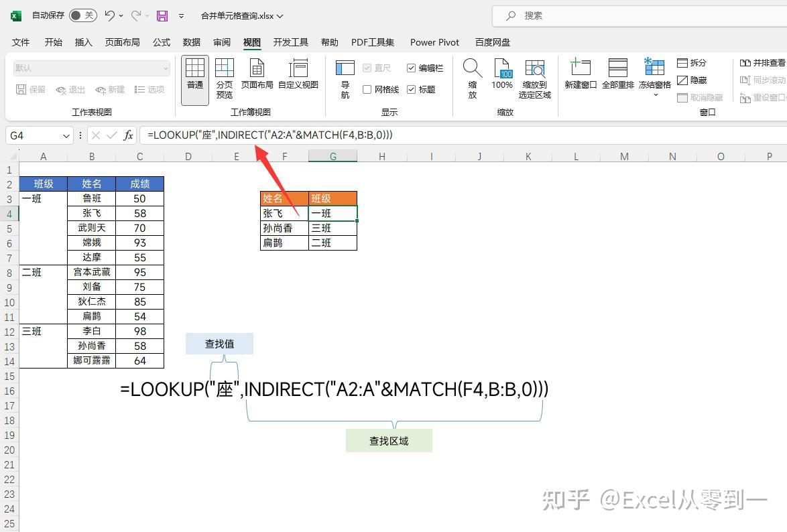Select cell A8 二班 merged cell
Viewport: 787px width, 532px height.
pyautogui.click(x=43, y=295)
